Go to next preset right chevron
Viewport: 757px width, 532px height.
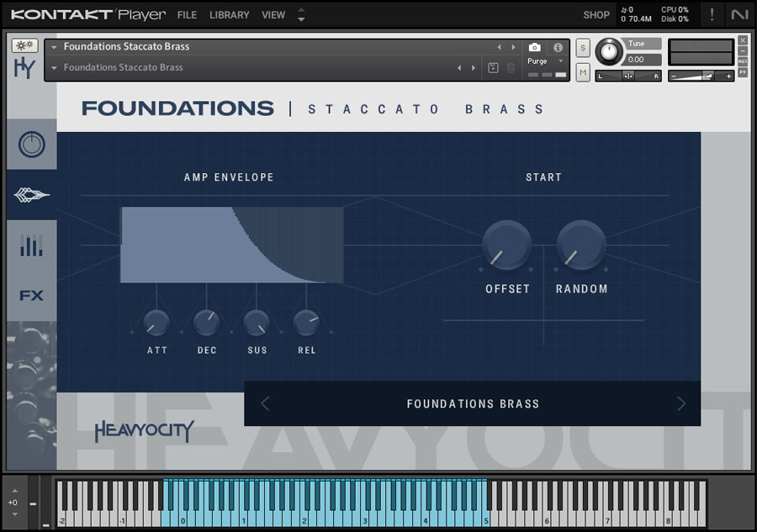coord(680,403)
